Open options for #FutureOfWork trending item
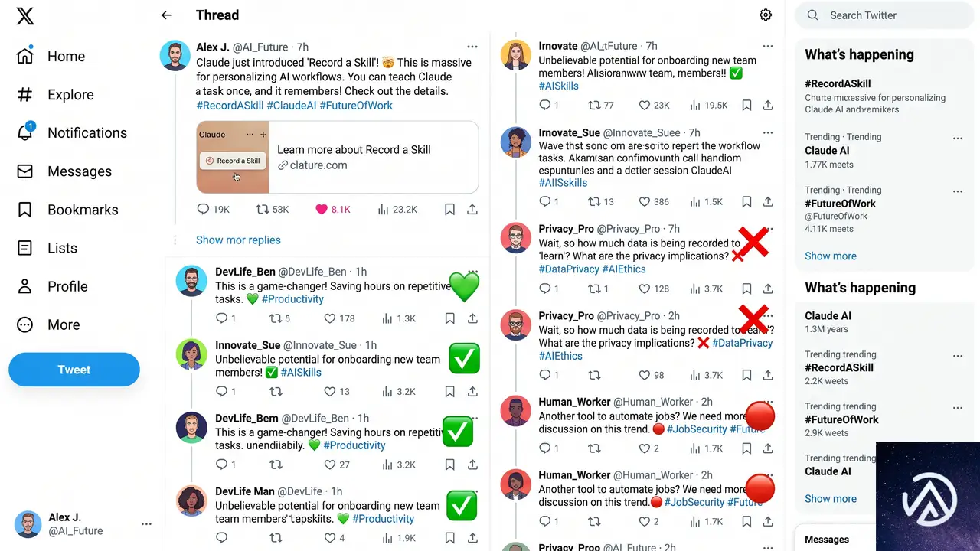 pyautogui.click(x=957, y=191)
